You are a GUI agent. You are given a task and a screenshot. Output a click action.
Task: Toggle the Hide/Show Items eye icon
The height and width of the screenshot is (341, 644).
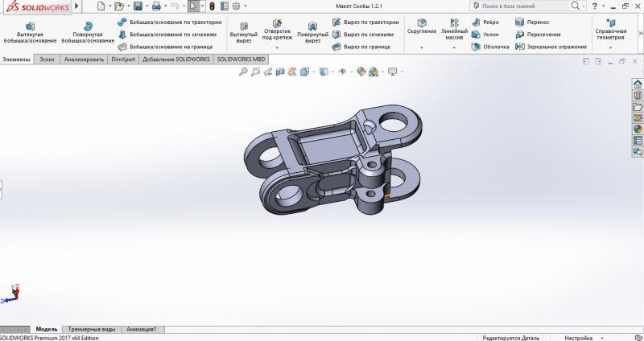[x=343, y=72]
